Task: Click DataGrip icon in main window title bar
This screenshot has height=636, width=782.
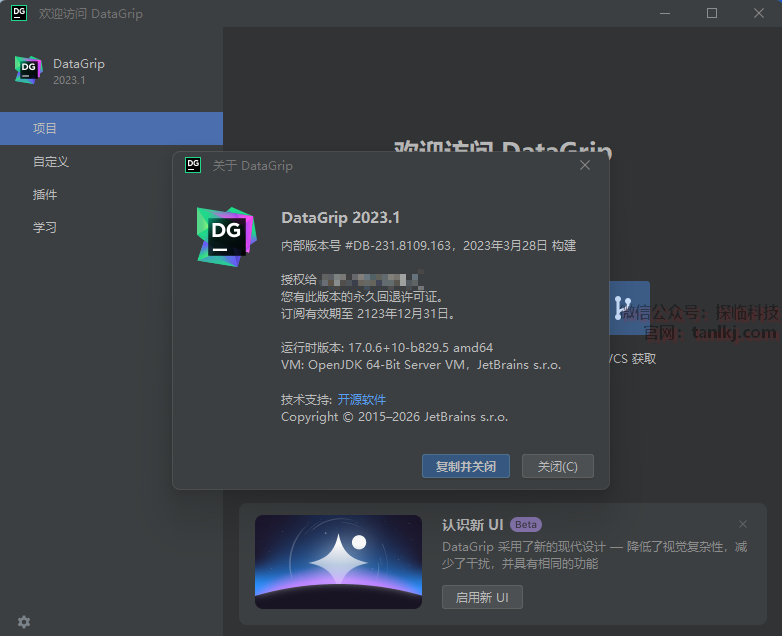Action: point(19,13)
